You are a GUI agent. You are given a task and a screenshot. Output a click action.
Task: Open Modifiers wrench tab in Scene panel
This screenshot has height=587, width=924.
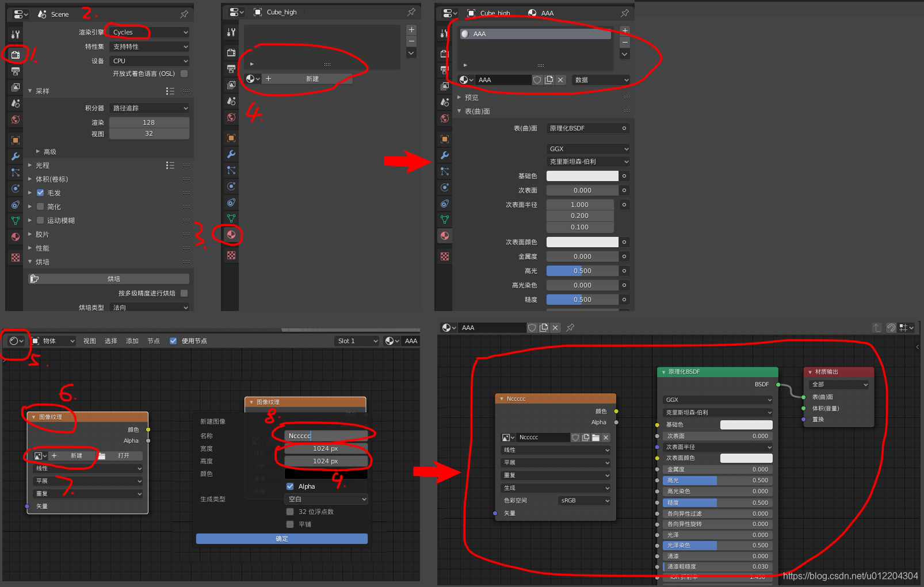tap(16, 156)
